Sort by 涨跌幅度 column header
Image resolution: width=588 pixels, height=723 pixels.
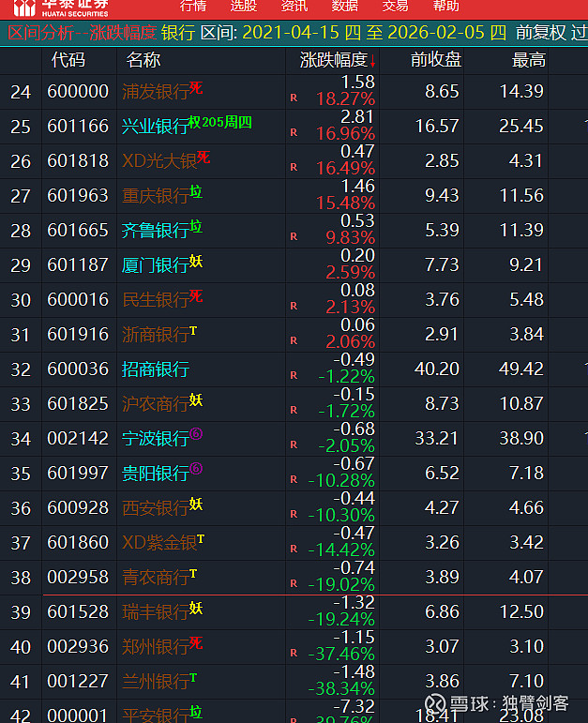coord(334,60)
